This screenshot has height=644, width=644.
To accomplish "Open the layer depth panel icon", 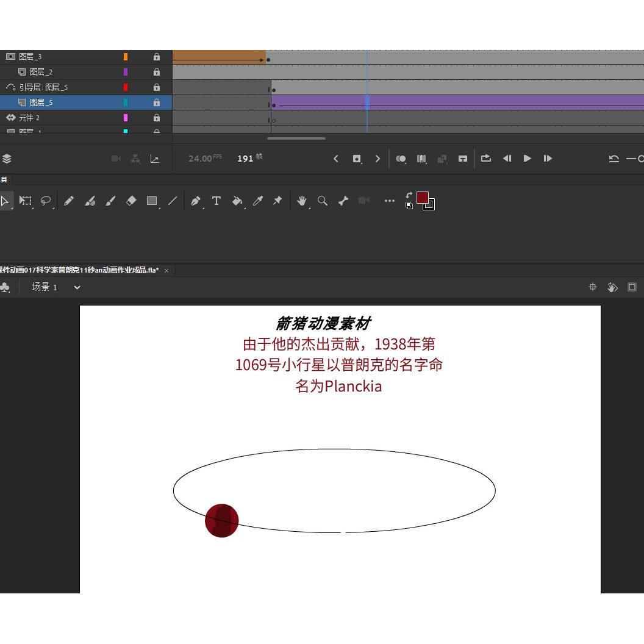I will coord(7,159).
